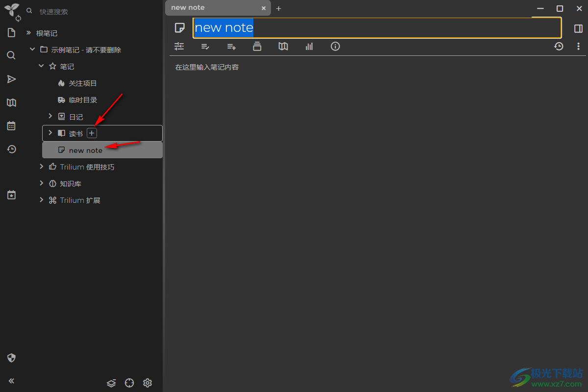Expand the 读书 tree node
The height and width of the screenshot is (392, 588).
[50, 133]
